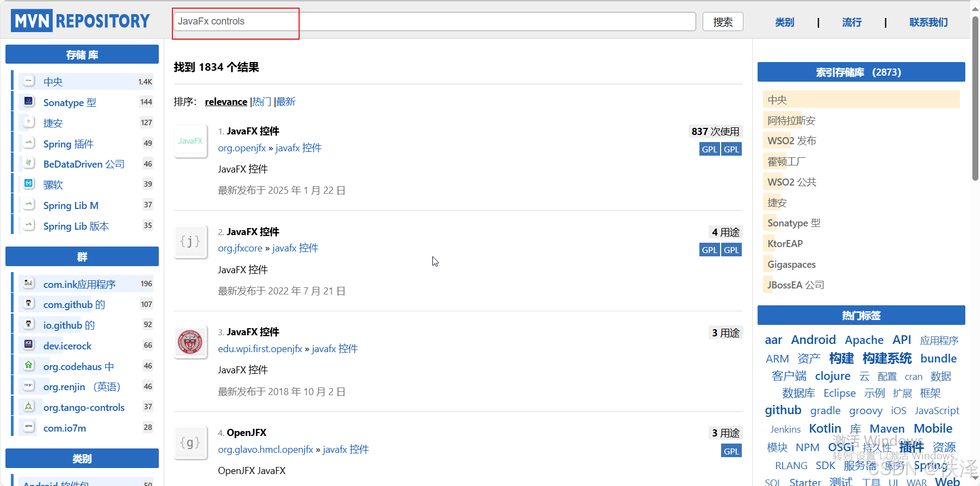This screenshot has width=980, height=486.
Task: Open the WPI seal thumbnail of result 3
Action: 190,342
